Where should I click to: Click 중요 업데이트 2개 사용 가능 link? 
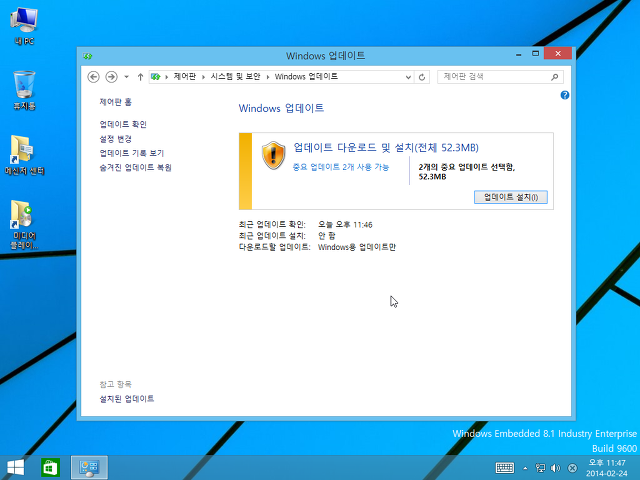(x=341, y=167)
